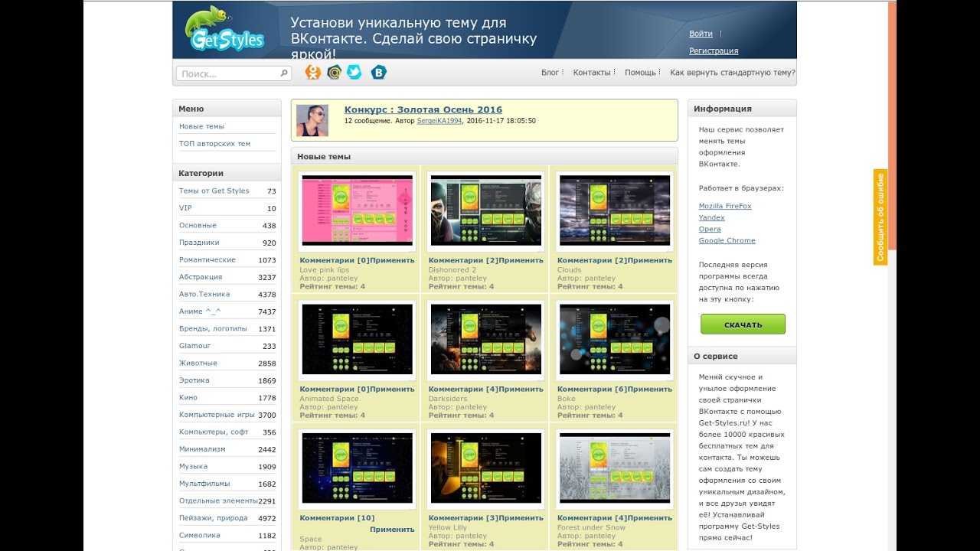Image resolution: width=980 pixels, height=551 pixels.
Task: Select the Glamour category
Action: point(194,346)
